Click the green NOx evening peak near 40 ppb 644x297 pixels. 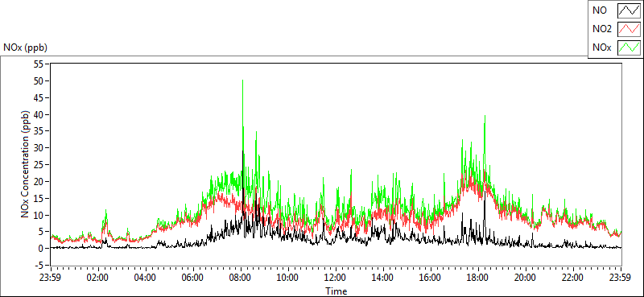coord(485,117)
